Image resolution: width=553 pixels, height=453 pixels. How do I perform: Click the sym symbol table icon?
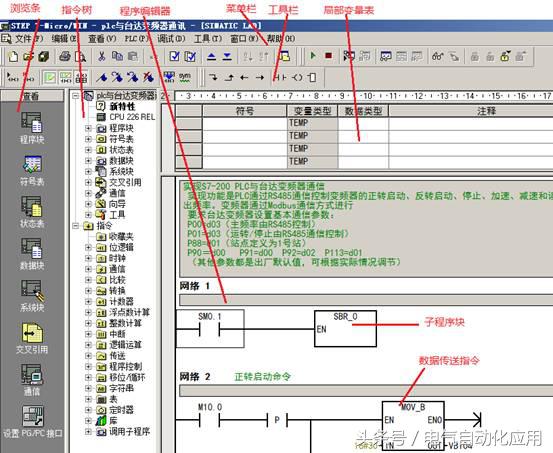point(185,77)
